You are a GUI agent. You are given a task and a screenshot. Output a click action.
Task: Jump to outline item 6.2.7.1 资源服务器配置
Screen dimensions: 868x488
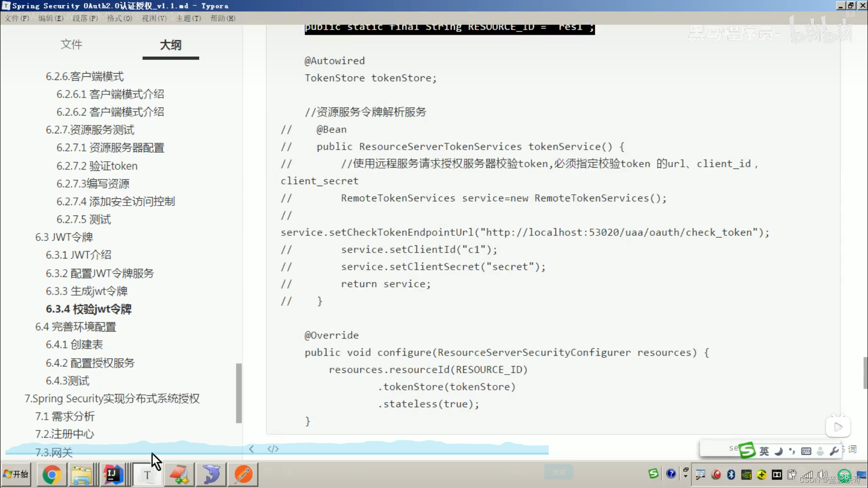pos(110,148)
